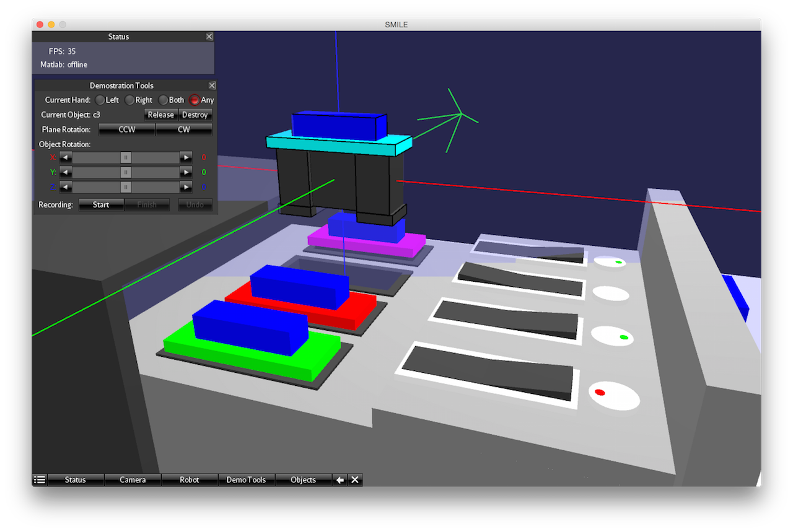Viewport: 793px width, 532px height.
Task: Click the FPS: 35 status text
Action: point(62,51)
